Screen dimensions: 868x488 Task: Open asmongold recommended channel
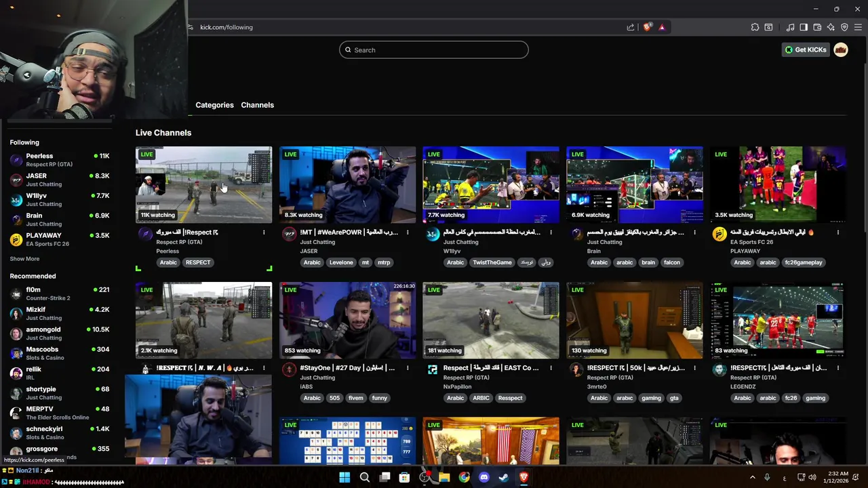coord(60,333)
